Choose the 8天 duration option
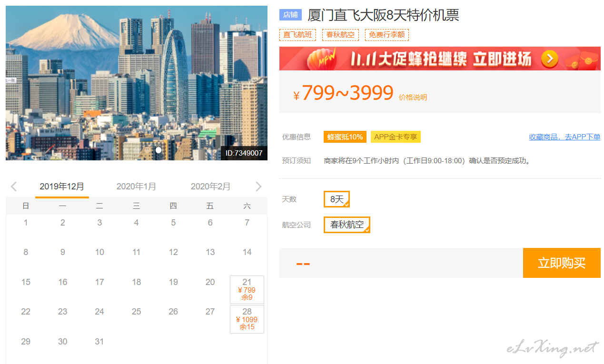This screenshot has height=364, width=604. pyautogui.click(x=337, y=199)
